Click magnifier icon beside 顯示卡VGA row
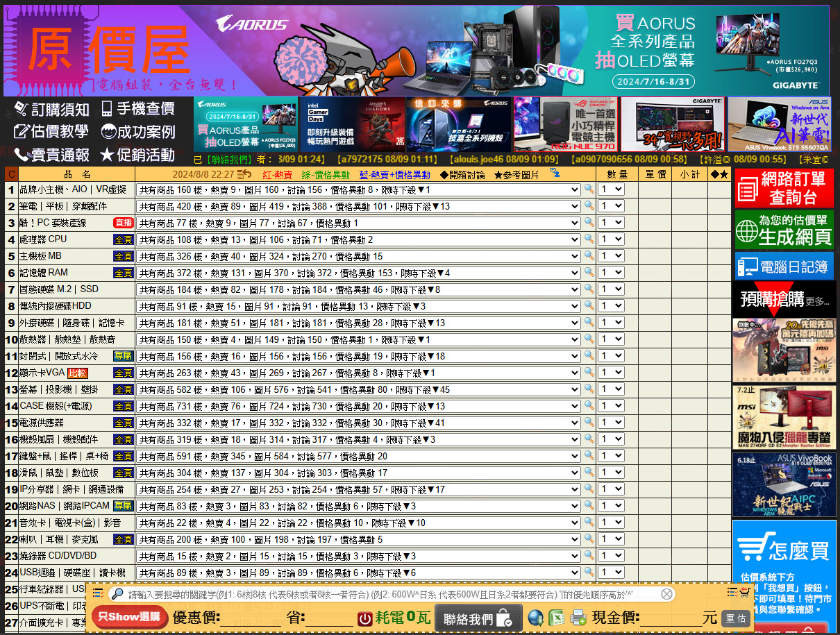840x635 pixels. pos(589,373)
